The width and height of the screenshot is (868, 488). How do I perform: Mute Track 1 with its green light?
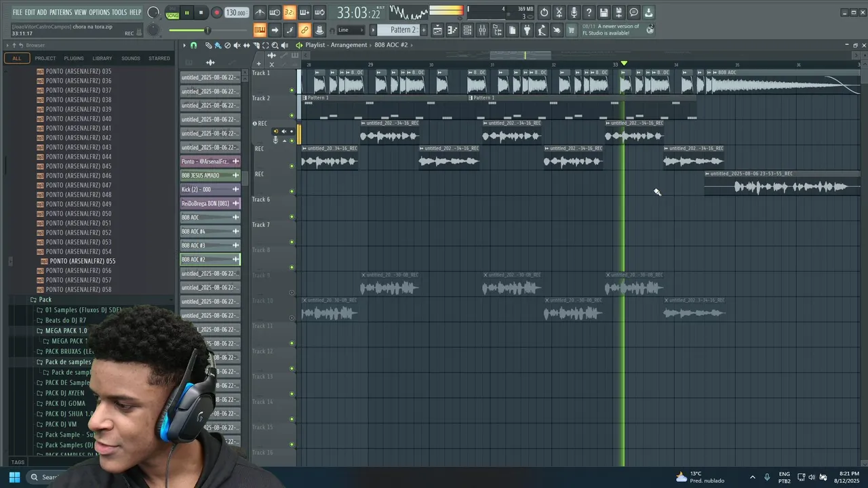point(292,90)
